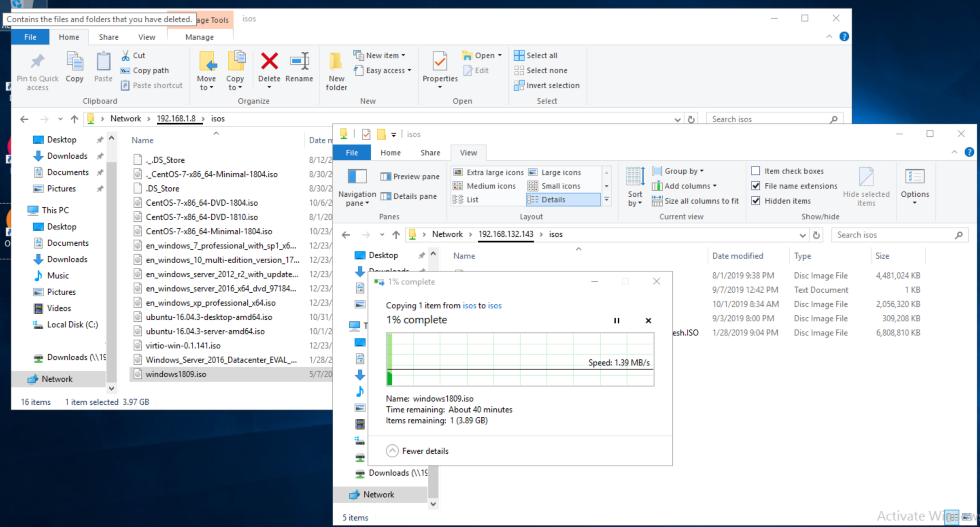Click Select all in ribbon
980x527 pixels.
click(x=541, y=56)
